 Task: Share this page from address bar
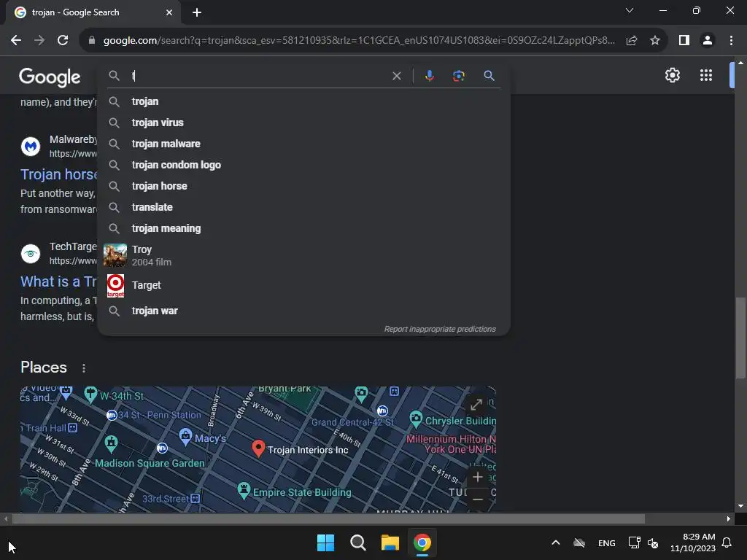click(632, 41)
